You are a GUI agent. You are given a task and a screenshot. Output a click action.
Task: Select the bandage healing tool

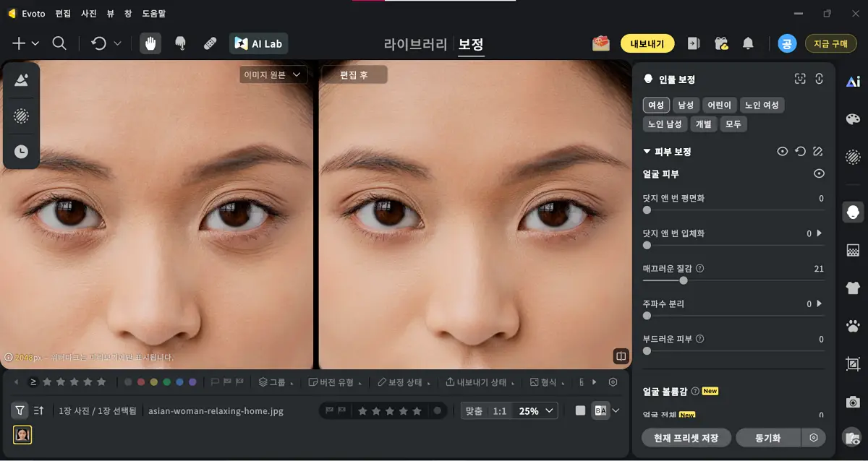210,43
